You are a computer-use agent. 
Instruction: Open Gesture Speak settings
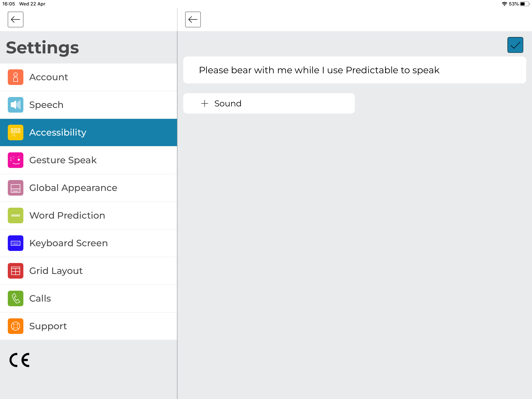pyautogui.click(x=89, y=160)
